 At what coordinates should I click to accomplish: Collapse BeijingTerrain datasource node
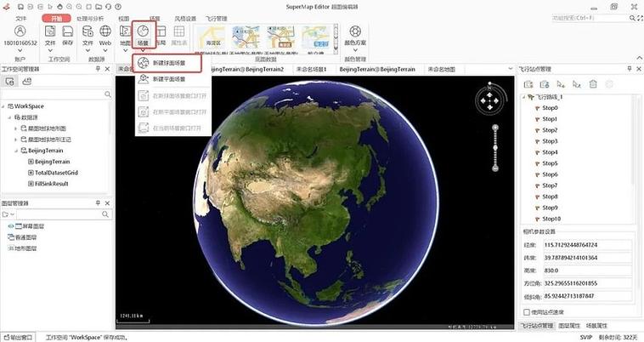[x=16, y=151]
